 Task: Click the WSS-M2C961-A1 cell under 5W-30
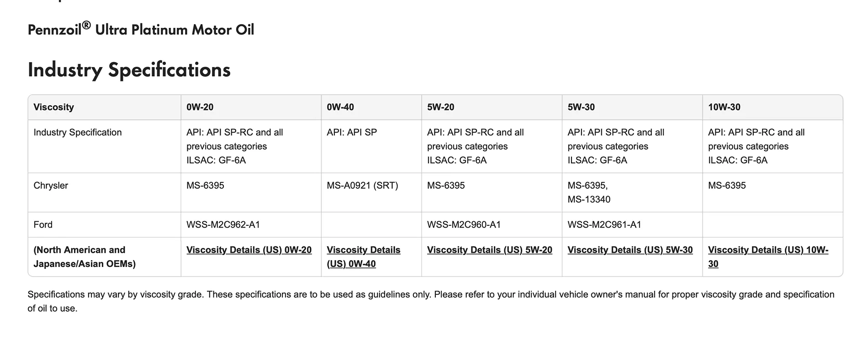point(604,225)
